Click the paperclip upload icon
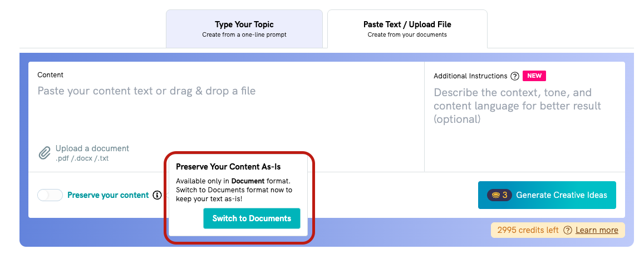This screenshot has height=259, width=644. tap(45, 153)
